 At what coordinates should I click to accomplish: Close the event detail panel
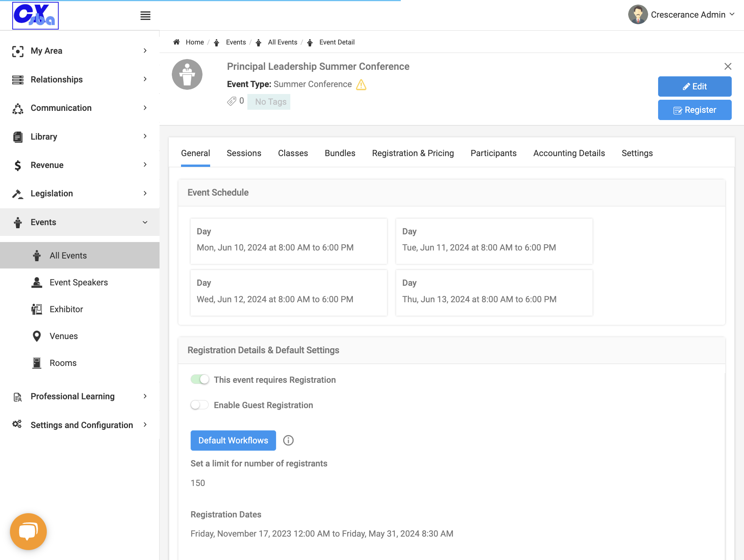(728, 66)
